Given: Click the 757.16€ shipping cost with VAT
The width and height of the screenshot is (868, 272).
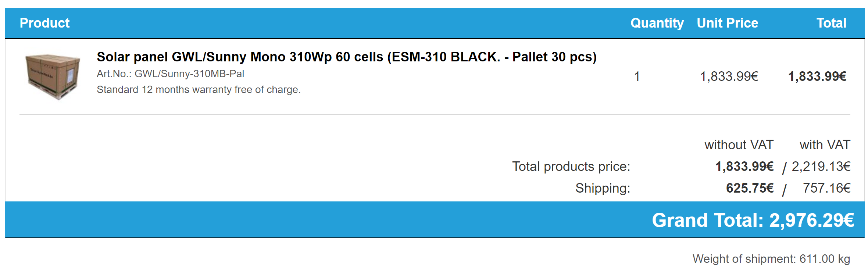Looking at the screenshot, I should click(x=826, y=188).
